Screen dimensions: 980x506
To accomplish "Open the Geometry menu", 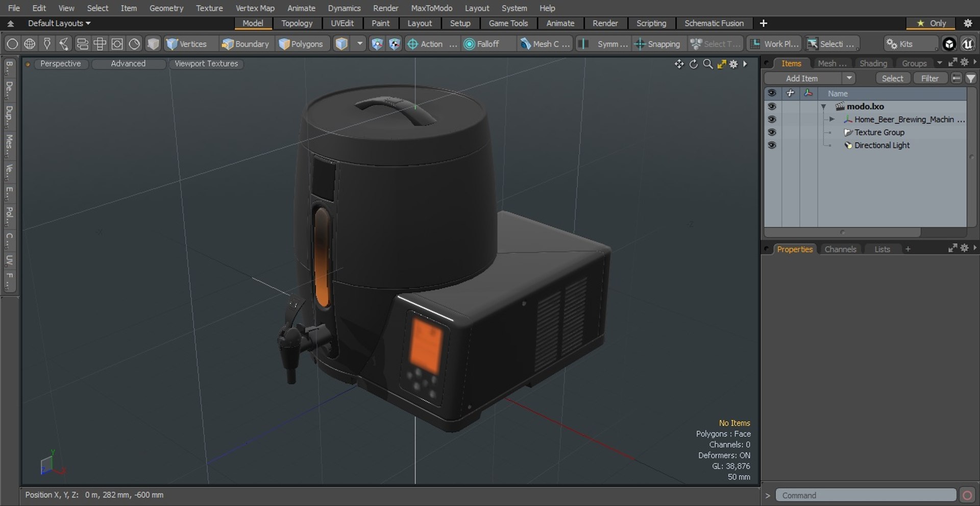I will [166, 8].
